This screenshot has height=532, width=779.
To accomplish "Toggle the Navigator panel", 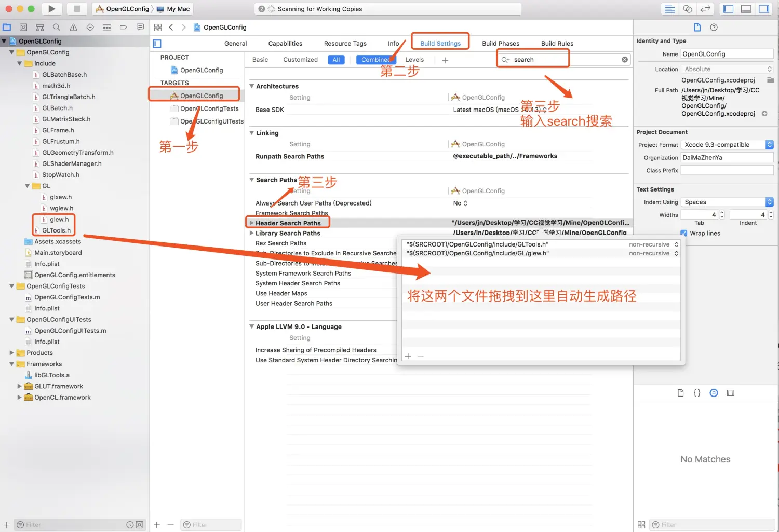I will point(729,9).
